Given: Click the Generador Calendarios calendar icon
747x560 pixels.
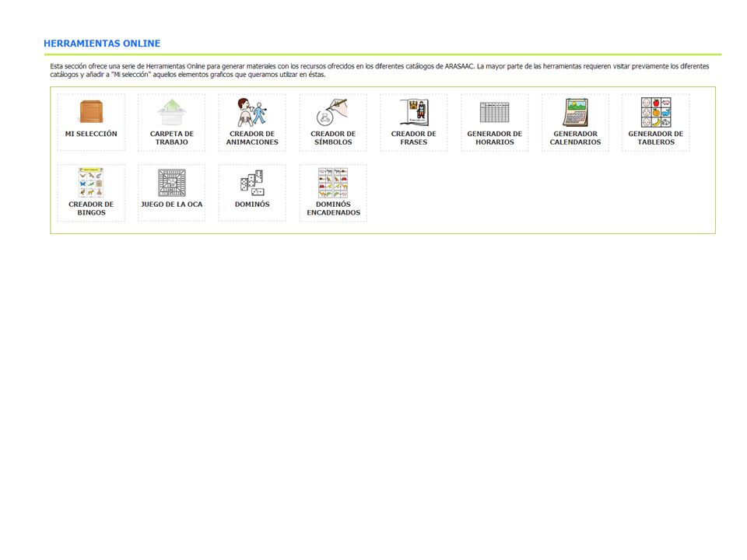Looking at the screenshot, I should (575, 112).
